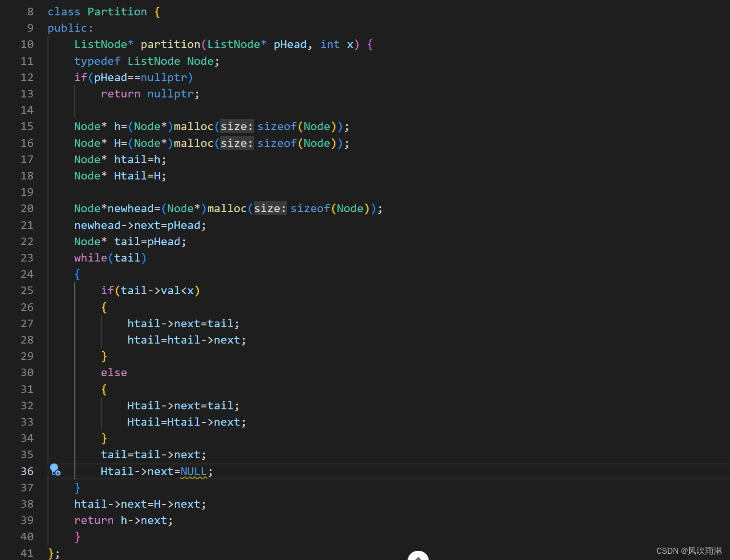Click 'htail->next=H->next;' on line 38
Viewport: 730px width, 560px height.
(x=140, y=504)
